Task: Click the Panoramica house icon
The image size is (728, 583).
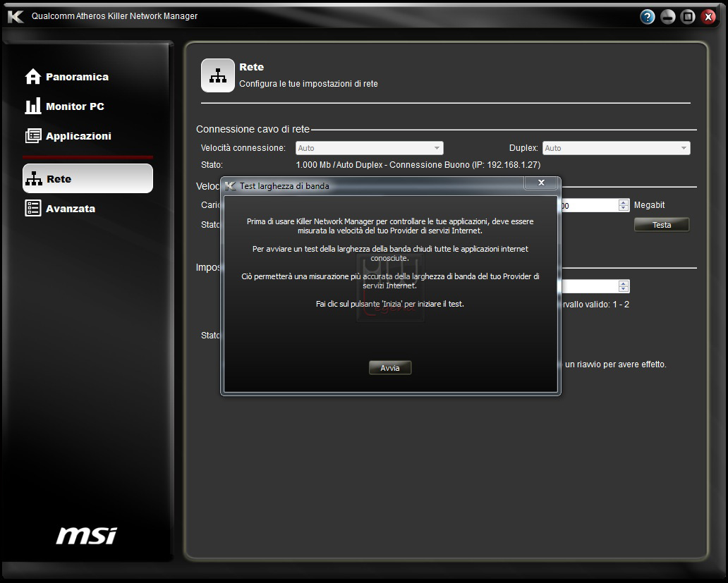Action: [x=33, y=77]
